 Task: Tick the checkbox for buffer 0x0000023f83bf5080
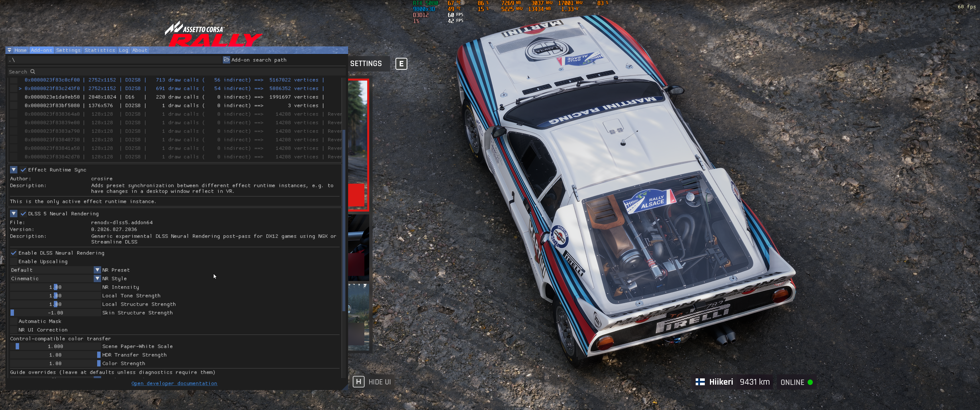14,106
